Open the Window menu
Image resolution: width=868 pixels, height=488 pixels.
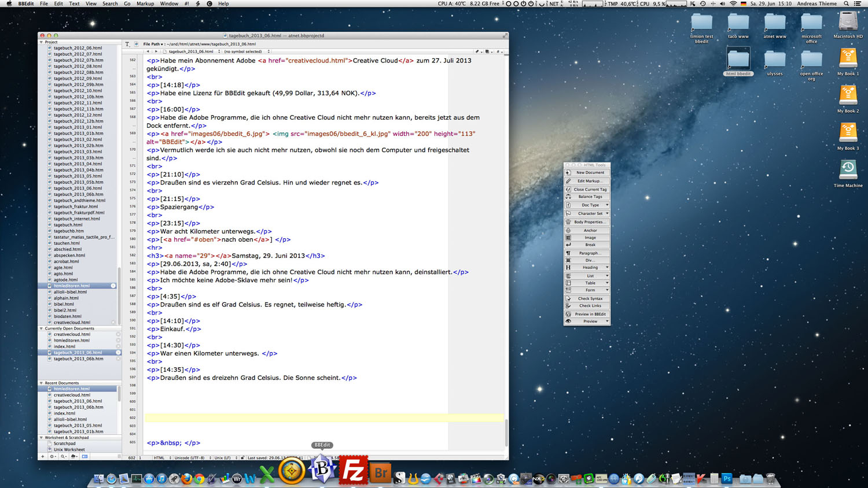(169, 3)
